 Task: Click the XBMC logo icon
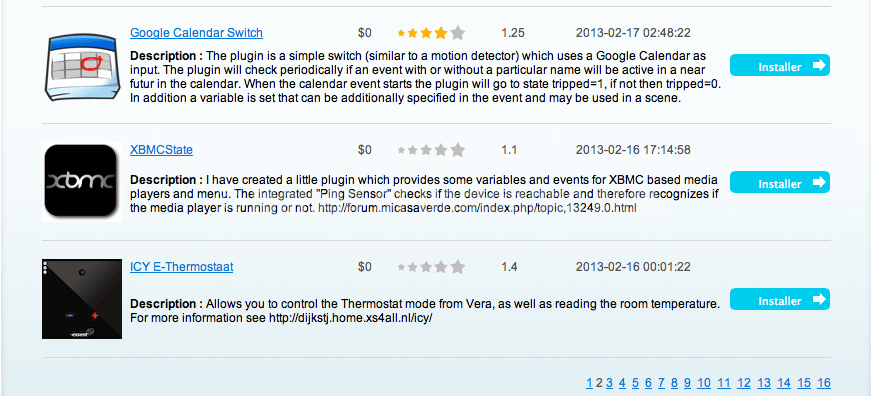[x=82, y=182]
